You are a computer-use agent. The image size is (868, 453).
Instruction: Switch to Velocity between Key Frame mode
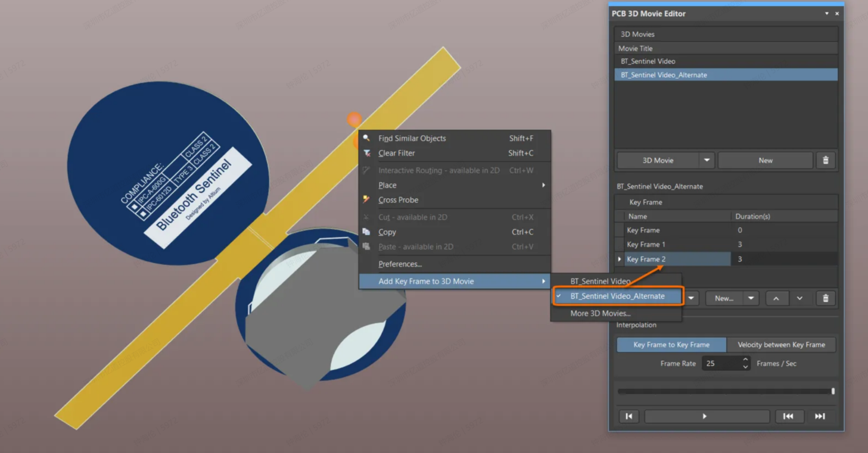pyautogui.click(x=781, y=345)
